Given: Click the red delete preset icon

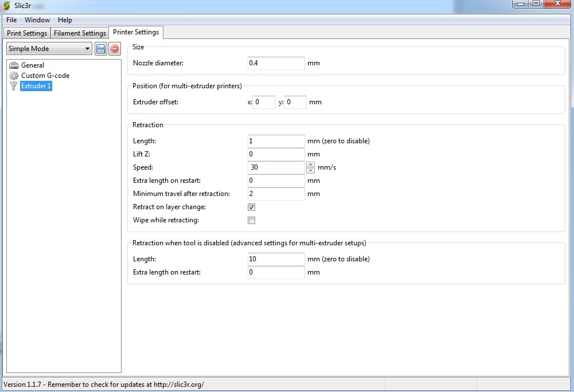Looking at the screenshot, I should [115, 49].
